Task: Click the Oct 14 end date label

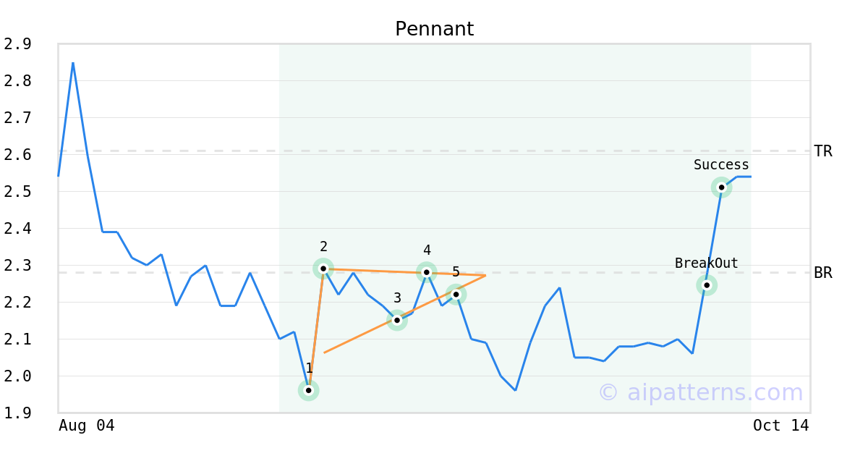Action: tap(781, 426)
